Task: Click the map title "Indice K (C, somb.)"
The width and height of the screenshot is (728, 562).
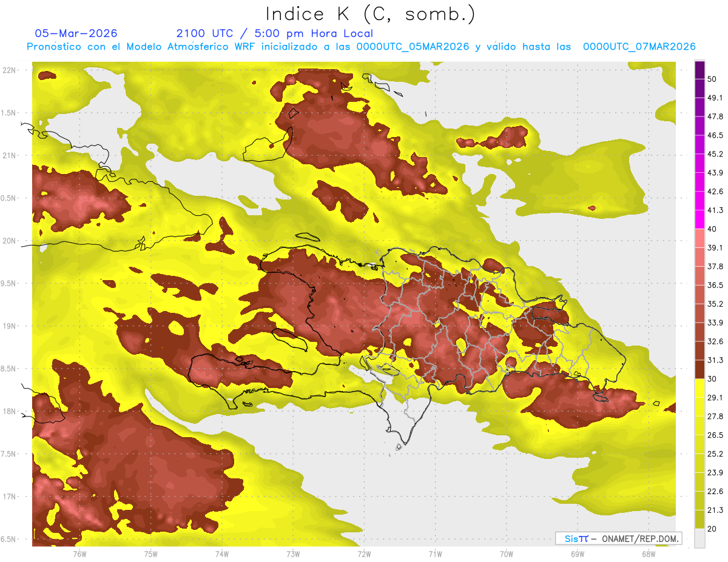Action: point(370,14)
